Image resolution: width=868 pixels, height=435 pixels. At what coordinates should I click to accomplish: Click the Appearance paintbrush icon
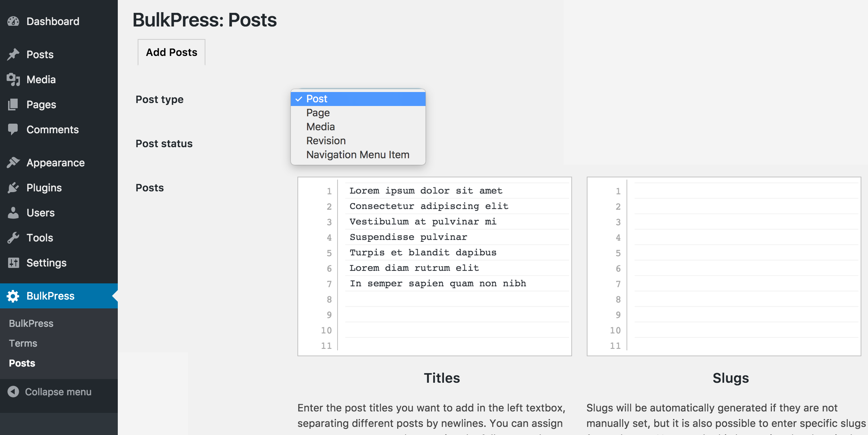(13, 163)
